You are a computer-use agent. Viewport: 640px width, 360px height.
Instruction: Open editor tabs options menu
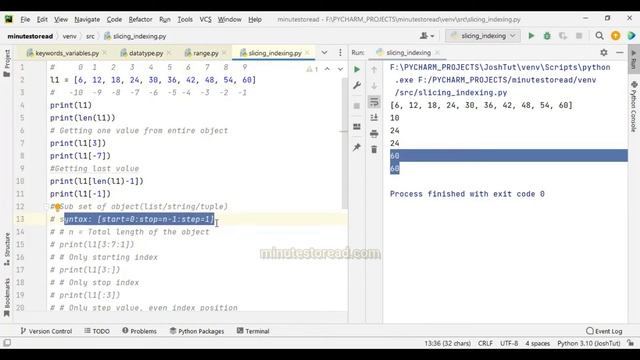click(x=340, y=53)
